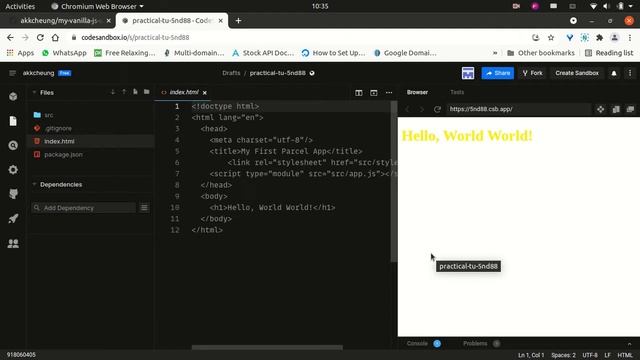Go back in preview browser
640x360 pixels.
tap(407, 109)
